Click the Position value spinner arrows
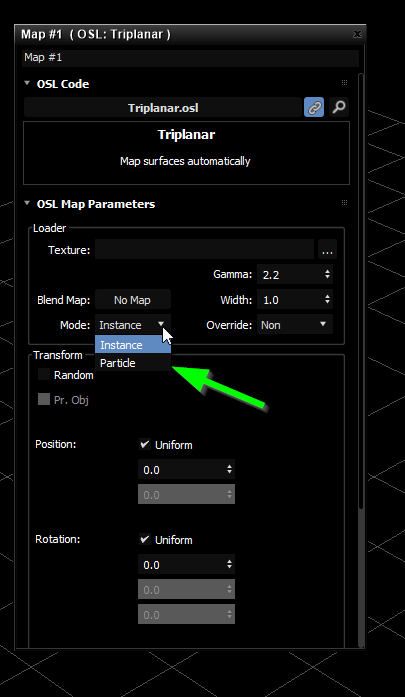Image resolution: width=405 pixels, height=697 pixels. coord(229,469)
